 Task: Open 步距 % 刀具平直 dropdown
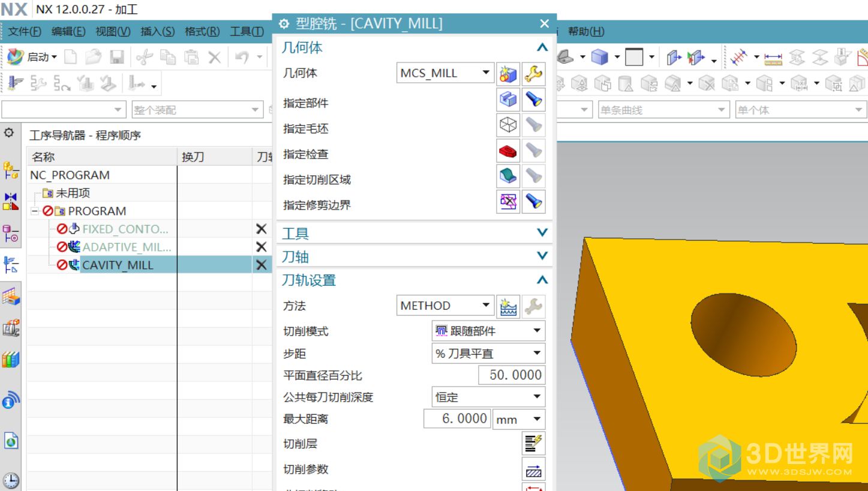coord(488,354)
